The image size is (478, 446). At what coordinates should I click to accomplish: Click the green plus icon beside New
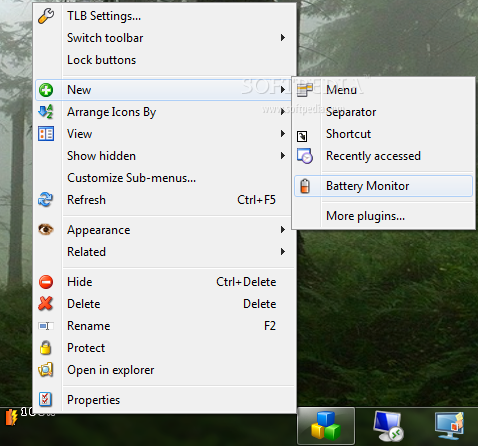click(x=46, y=90)
